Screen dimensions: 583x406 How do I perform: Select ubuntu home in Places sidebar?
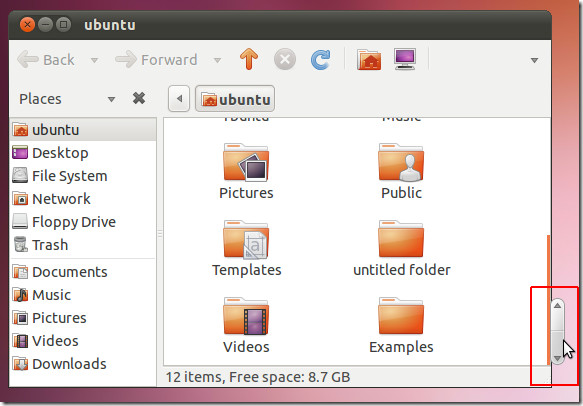83,130
